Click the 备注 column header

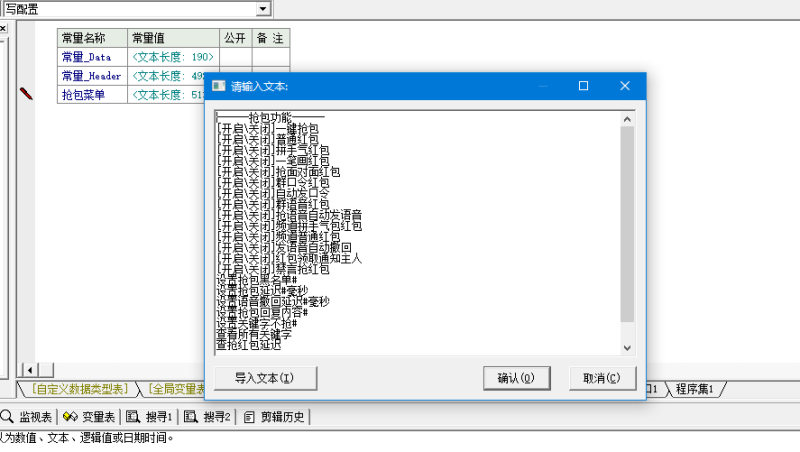pyautogui.click(x=271, y=38)
